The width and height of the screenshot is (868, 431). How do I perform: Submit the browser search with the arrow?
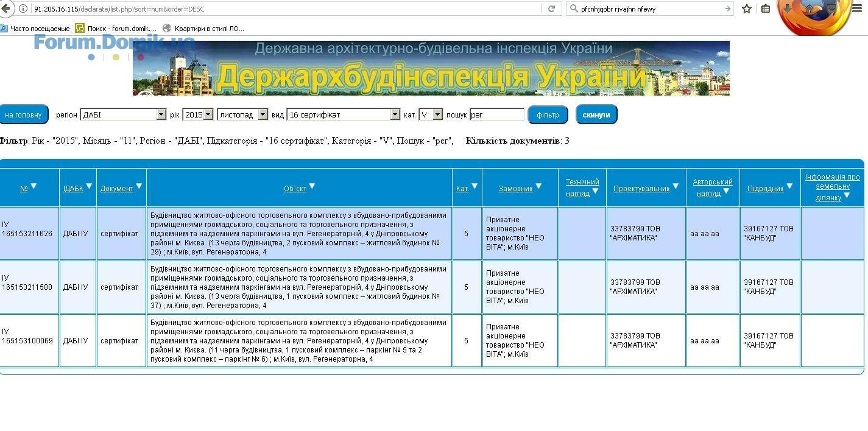727,9
